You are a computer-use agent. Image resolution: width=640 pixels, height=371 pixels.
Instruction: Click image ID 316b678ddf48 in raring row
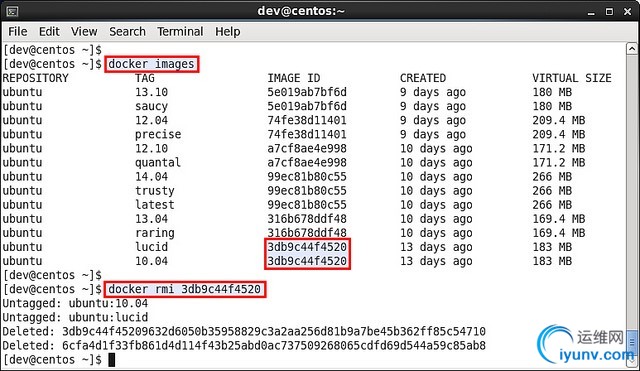pos(307,233)
